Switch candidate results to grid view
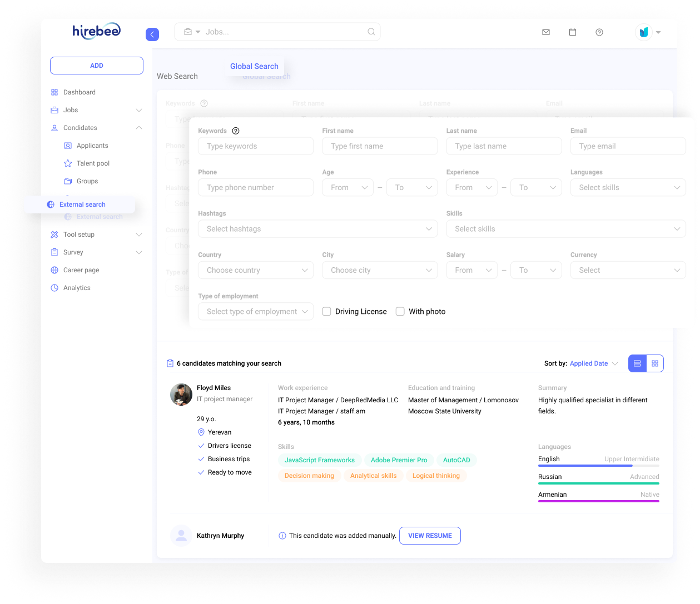 655,363
